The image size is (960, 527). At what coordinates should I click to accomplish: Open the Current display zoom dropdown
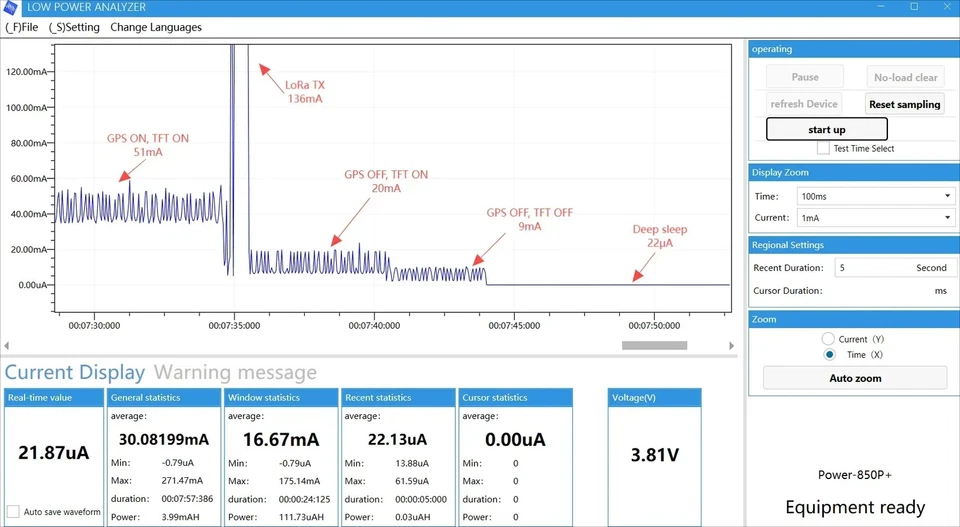[876, 218]
